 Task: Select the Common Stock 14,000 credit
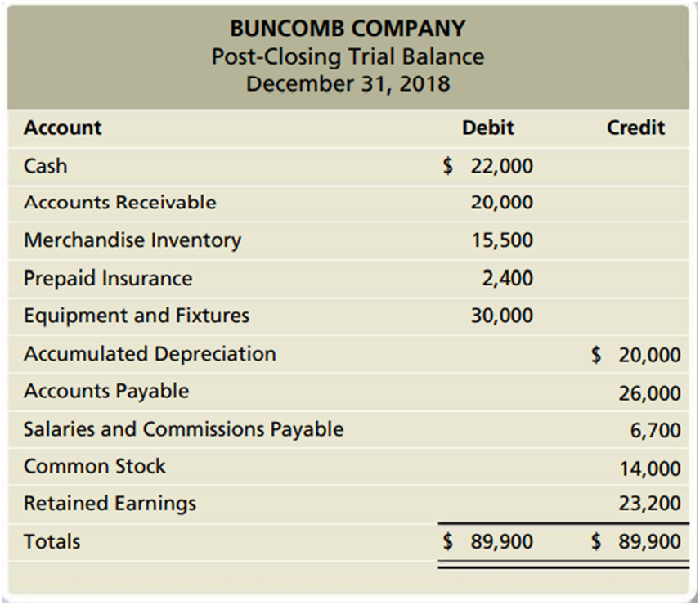click(x=649, y=468)
